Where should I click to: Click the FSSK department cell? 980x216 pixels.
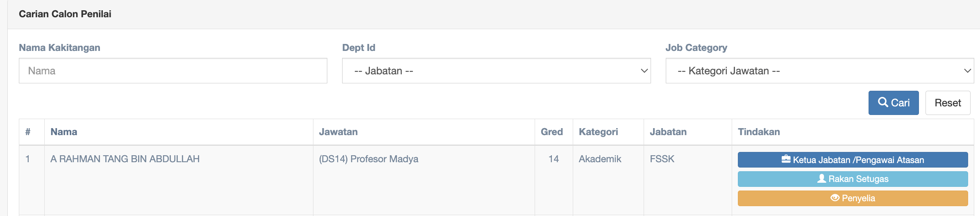(662, 159)
